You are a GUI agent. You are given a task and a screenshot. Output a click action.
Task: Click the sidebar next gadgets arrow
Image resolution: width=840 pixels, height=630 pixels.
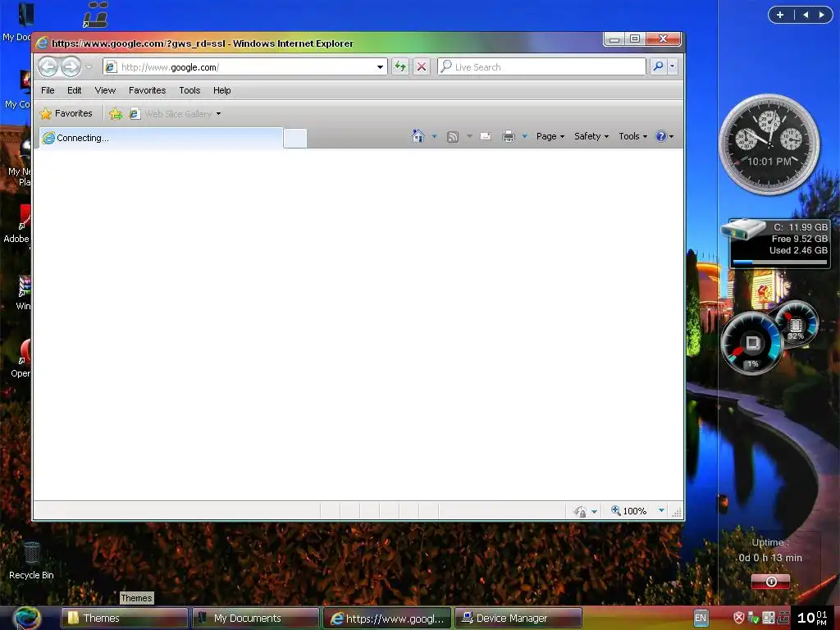[x=821, y=15]
